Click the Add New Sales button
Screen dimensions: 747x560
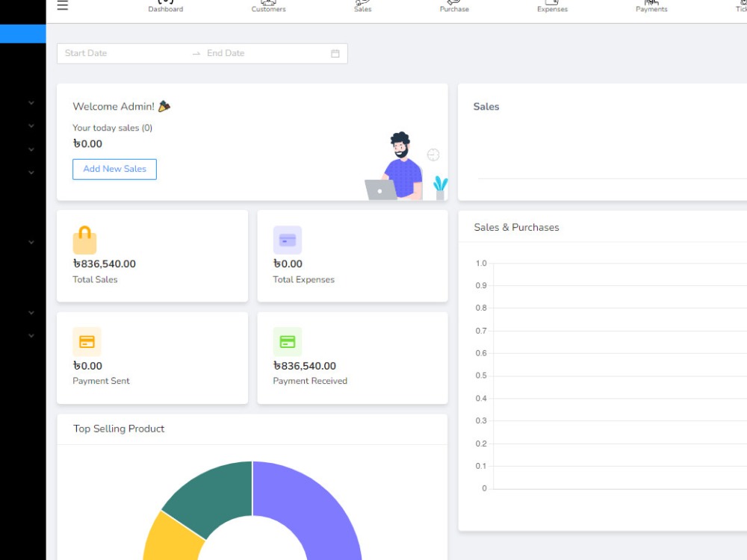(114, 169)
